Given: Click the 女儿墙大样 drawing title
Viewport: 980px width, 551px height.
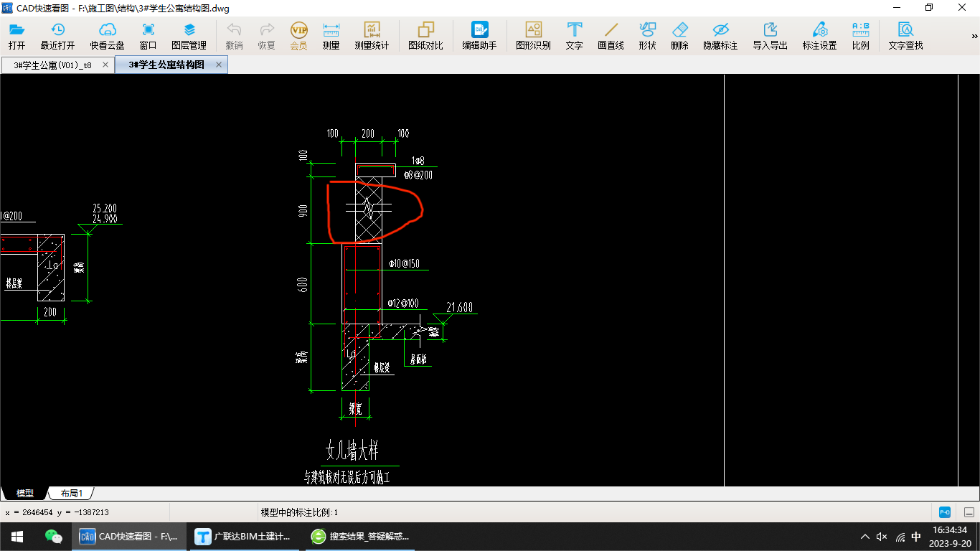Looking at the screenshot, I should coord(352,451).
